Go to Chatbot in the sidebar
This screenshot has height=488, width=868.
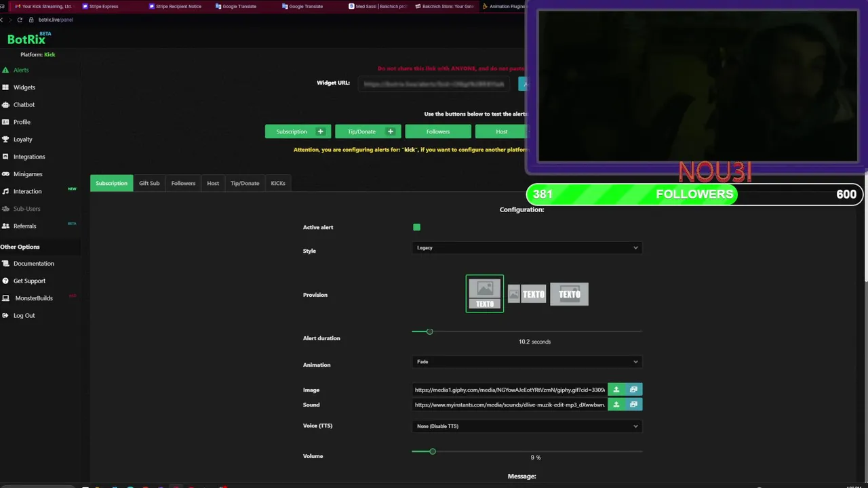[x=24, y=104]
